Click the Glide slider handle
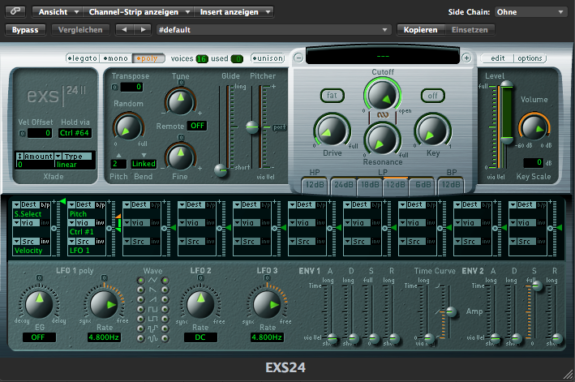The width and height of the screenshot is (575, 382). tap(221, 170)
